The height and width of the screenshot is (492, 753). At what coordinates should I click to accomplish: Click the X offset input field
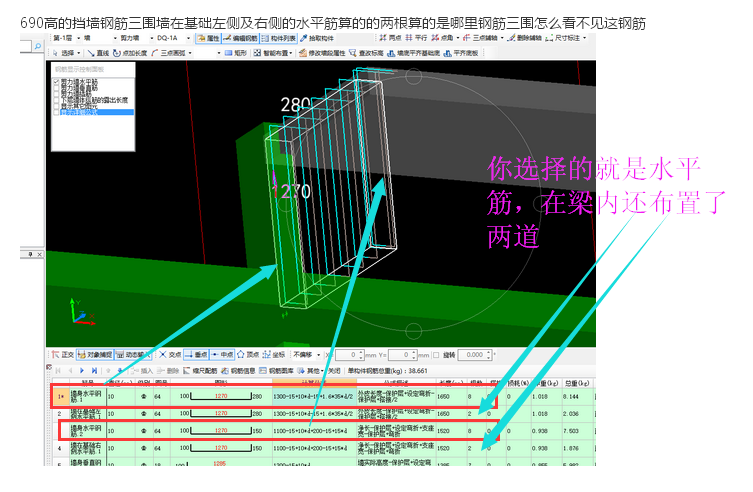click(349, 355)
